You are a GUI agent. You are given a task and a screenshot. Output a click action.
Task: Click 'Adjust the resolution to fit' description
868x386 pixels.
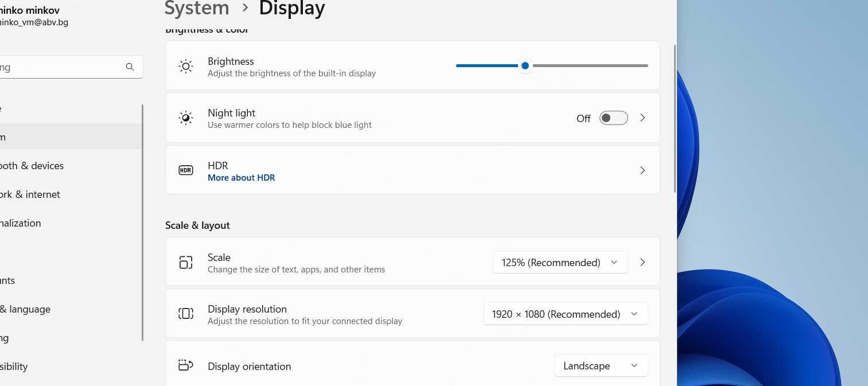pyautogui.click(x=305, y=321)
